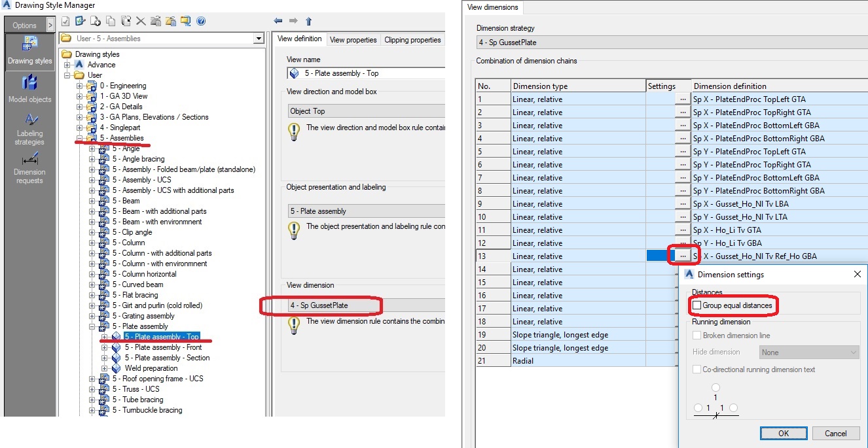Select 5 - Curved beam tree item
Viewport: 868px width, 448px height.
click(137, 284)
